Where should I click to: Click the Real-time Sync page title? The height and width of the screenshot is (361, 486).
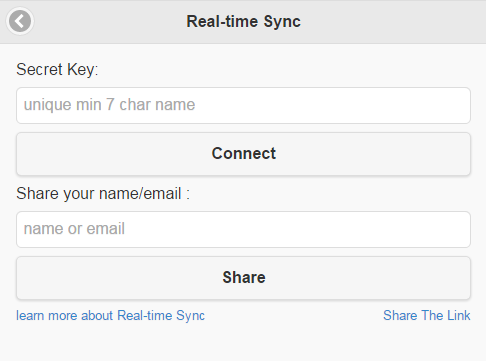(x=243, y=22)
